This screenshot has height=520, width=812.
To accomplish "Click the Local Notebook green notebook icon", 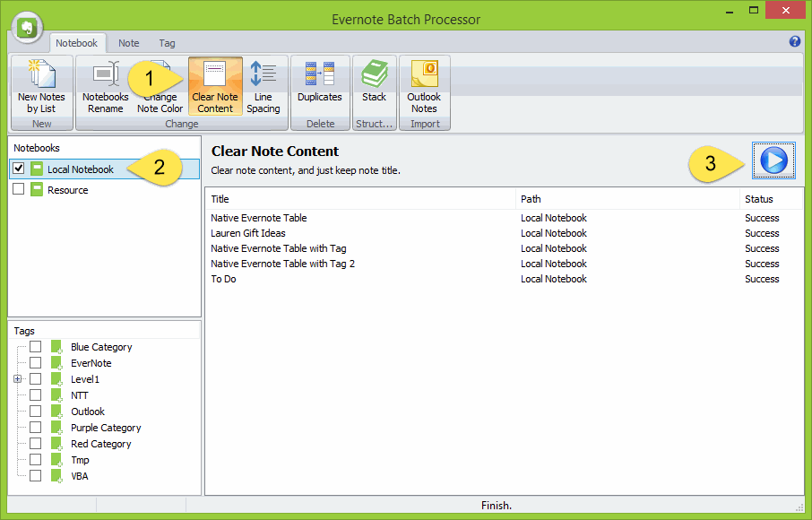I will (x=37, y=169).
